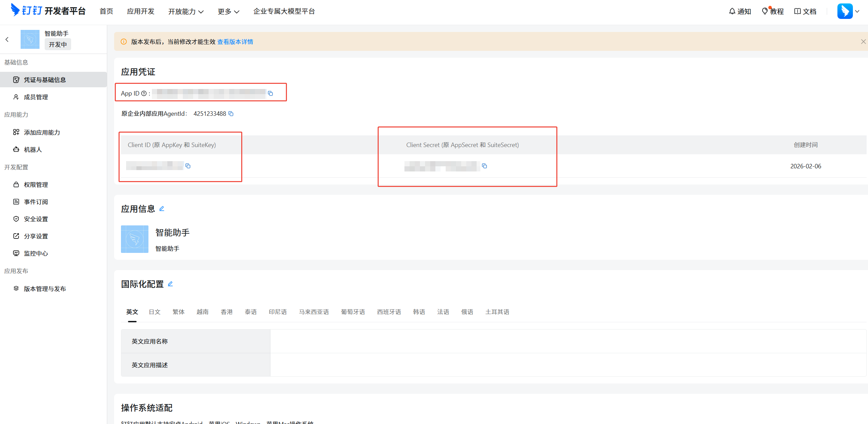Click the App ID help icon
Viewport: 868px width, 424px height.
[144, 93]
